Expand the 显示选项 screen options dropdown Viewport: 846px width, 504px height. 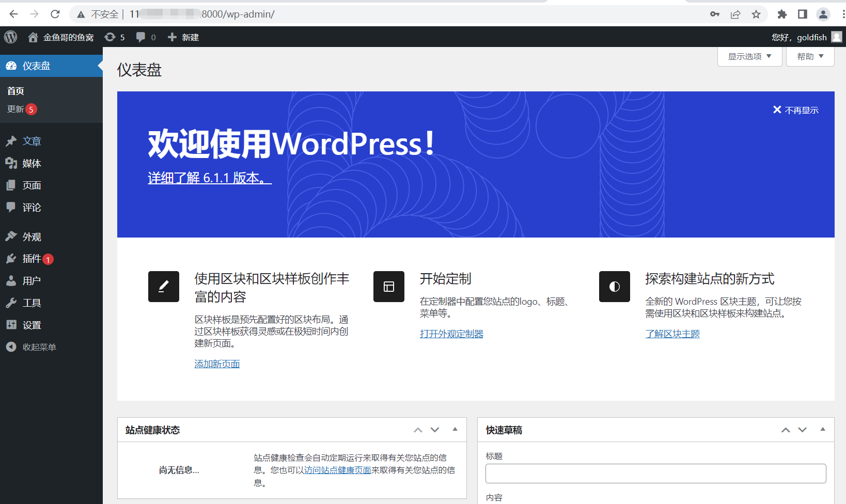pos(750,56)
